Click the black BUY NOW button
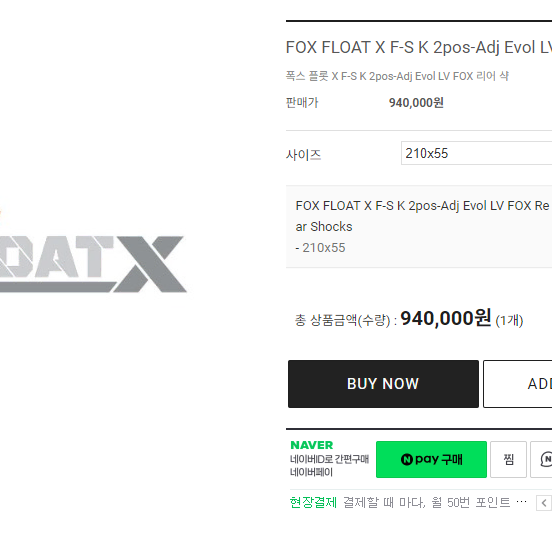The width and height of the screenshot is (552, 552). click(383, 384)
